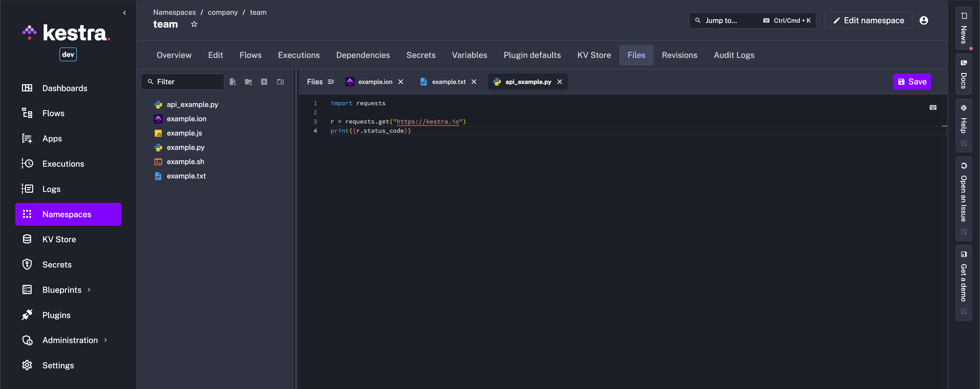The width and height of the screenshot is (980, 389).
Task: Go to Plugins in the sidebar
Action: click(x=56, y=315)
